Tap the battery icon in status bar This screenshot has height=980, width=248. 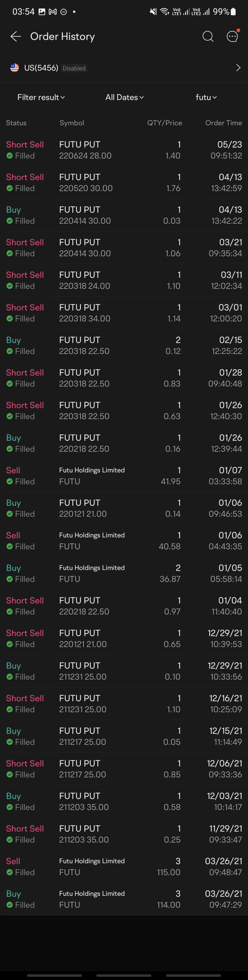pos(234,12)
